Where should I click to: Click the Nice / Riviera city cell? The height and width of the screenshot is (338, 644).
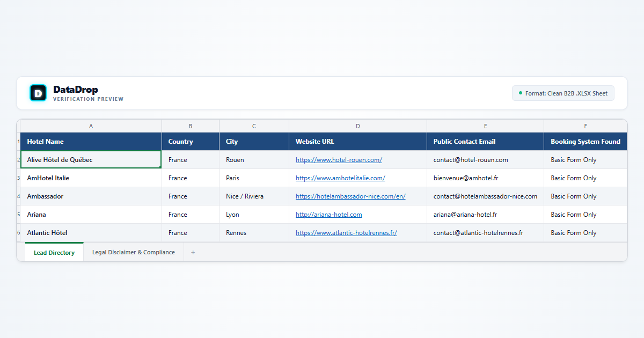point(254,196)
